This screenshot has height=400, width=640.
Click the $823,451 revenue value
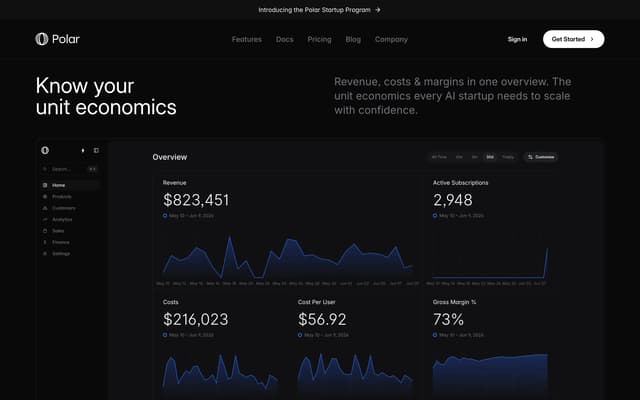(196, 200)
